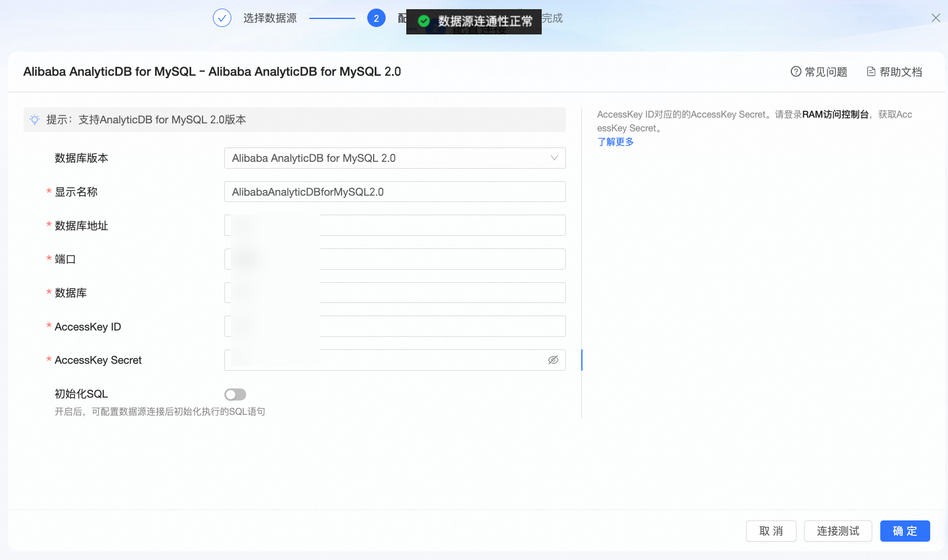Viewport: 948px width, 560px height.
Task: Click the 帮助文档 document icon
Action: tap(871, 72)
